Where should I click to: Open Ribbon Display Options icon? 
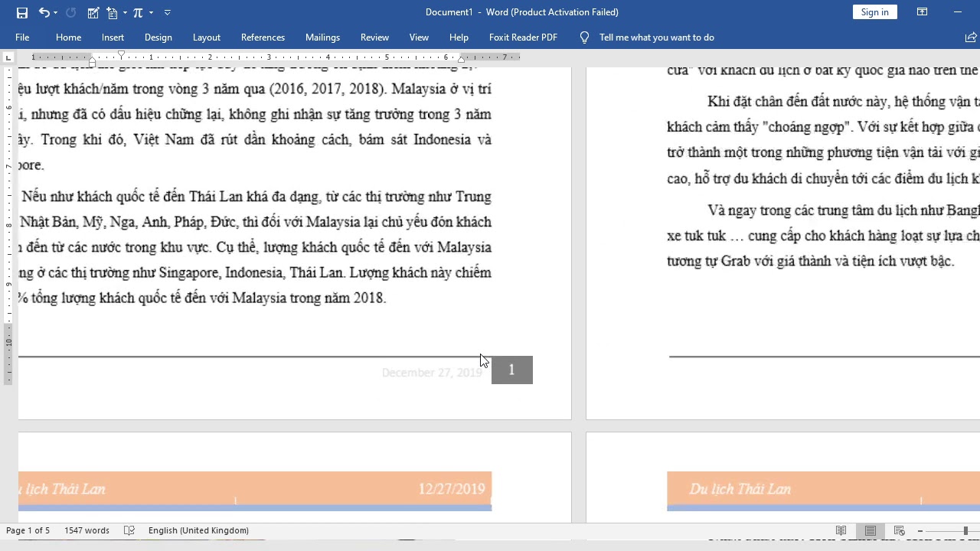tap(922, 12)
